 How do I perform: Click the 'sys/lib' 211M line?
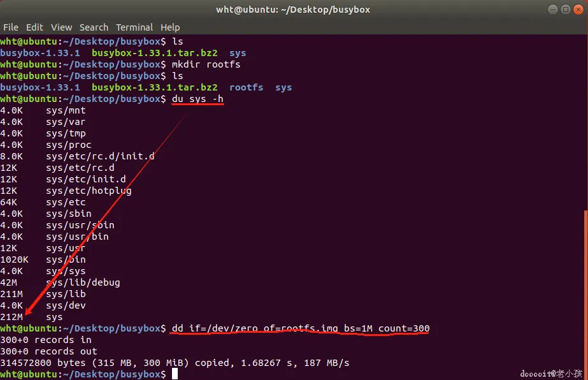pos(43,294)
